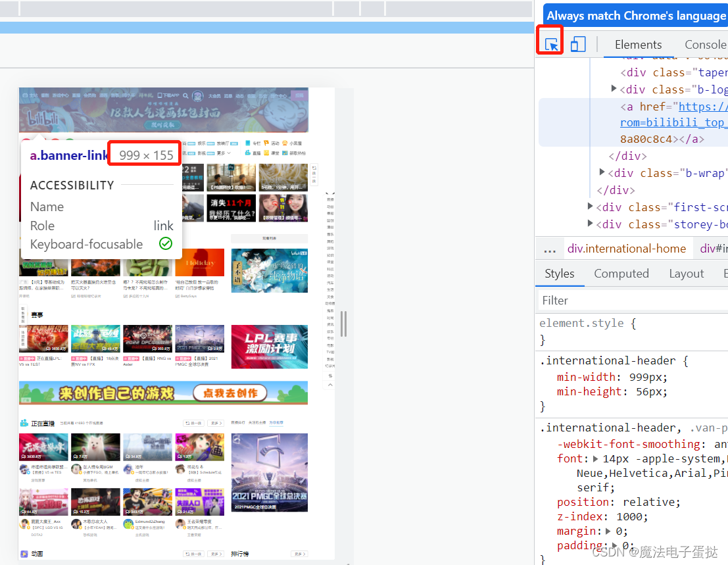The width and height of the screenshot is (728, 565).
Task: Open the Computed tab
Action: tap(621, 274)
